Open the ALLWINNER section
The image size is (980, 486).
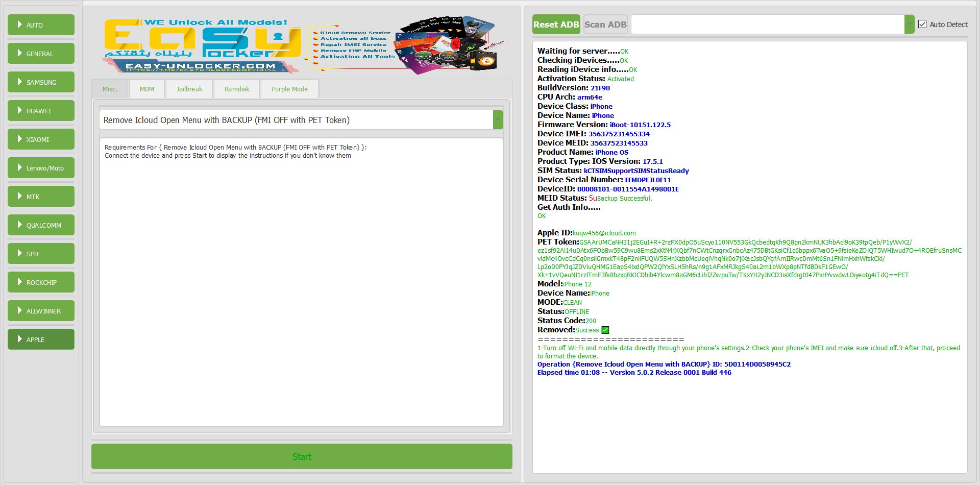tap(41, 310)
